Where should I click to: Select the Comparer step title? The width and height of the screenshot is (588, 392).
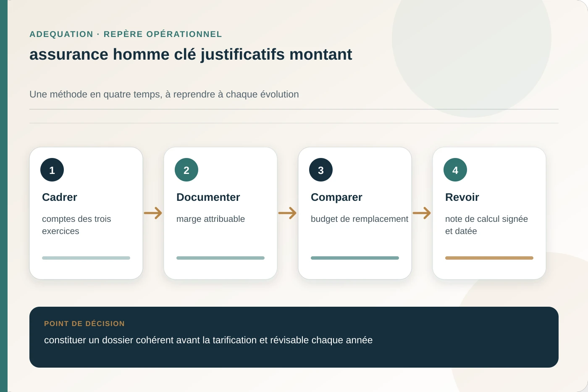click(x=336, y=197)
